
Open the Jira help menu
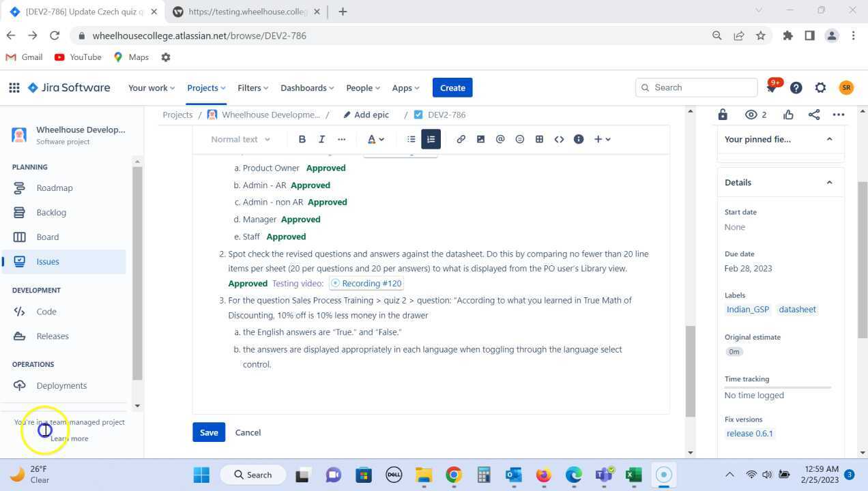pos(796,87)
